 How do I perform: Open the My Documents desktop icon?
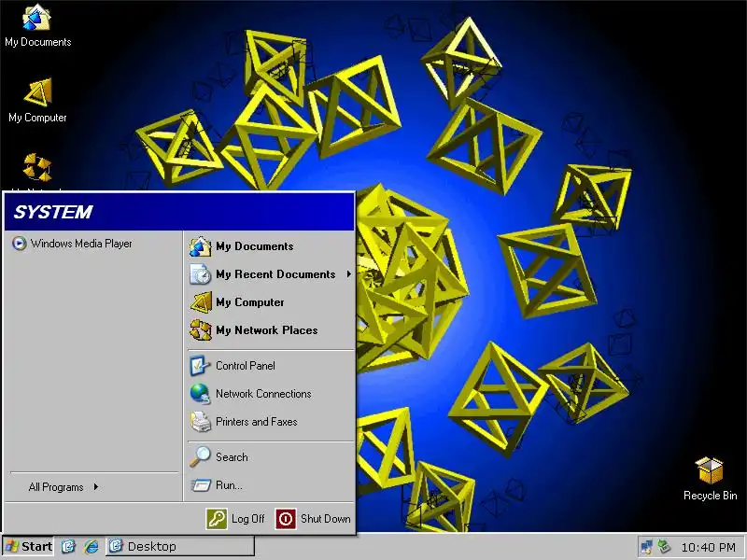pos(36,18)
